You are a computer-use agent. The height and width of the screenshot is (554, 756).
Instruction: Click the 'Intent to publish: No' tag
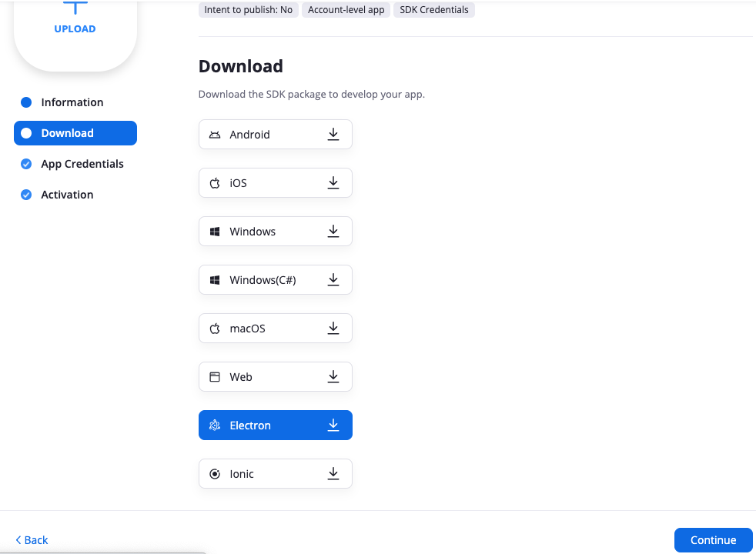tap(249, 10)
